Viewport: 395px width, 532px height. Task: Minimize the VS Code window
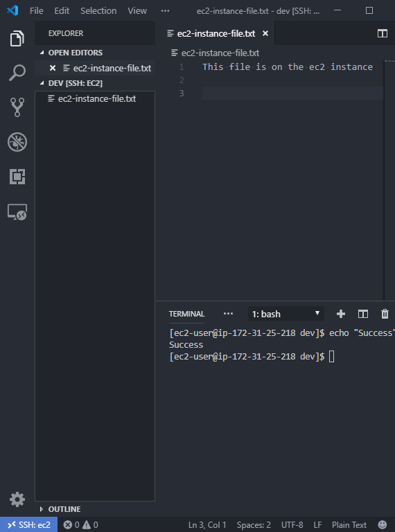tap(337, 10)
